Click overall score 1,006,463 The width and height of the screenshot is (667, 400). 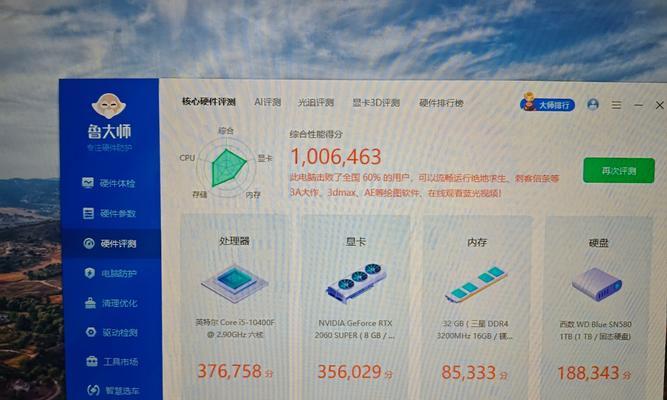pos(336,157)
